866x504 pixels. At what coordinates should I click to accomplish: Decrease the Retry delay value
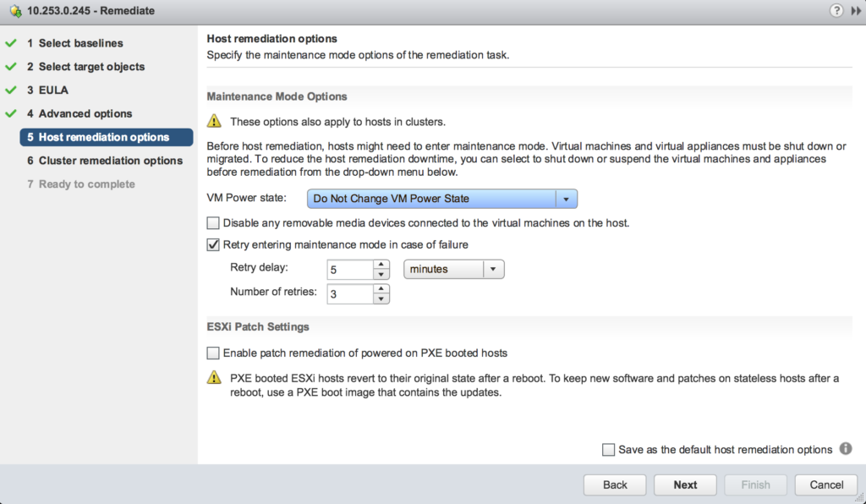point(381,274)
